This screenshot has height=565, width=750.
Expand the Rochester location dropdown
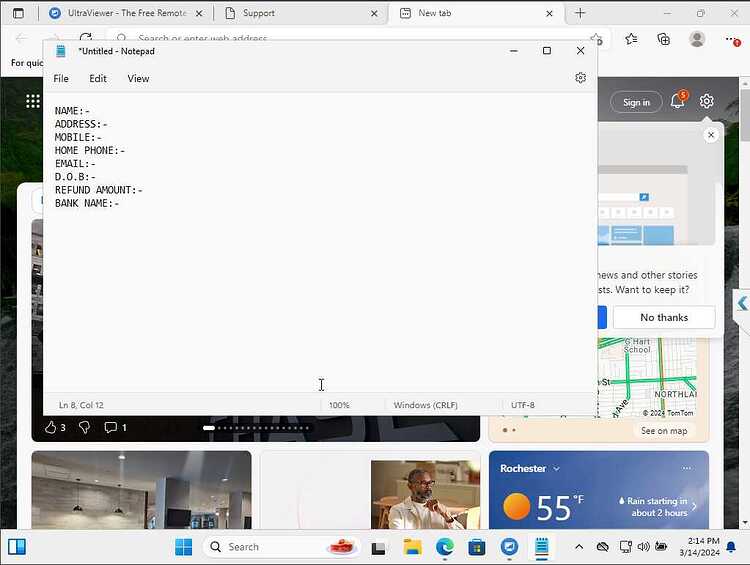[x=556, y=469]
